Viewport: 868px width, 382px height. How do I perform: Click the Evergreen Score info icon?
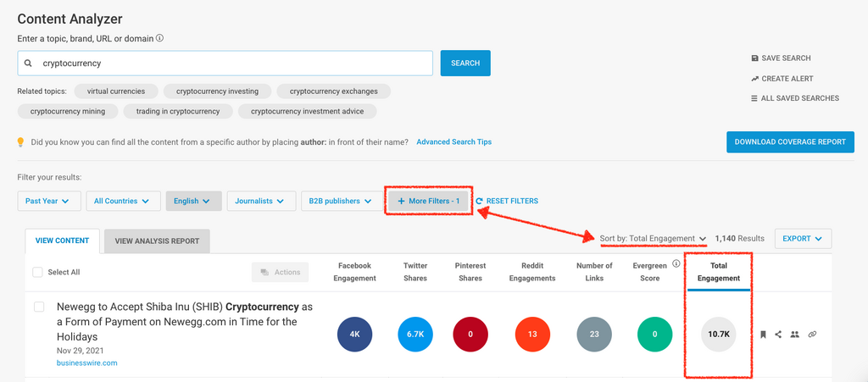[x=676, y=264]
